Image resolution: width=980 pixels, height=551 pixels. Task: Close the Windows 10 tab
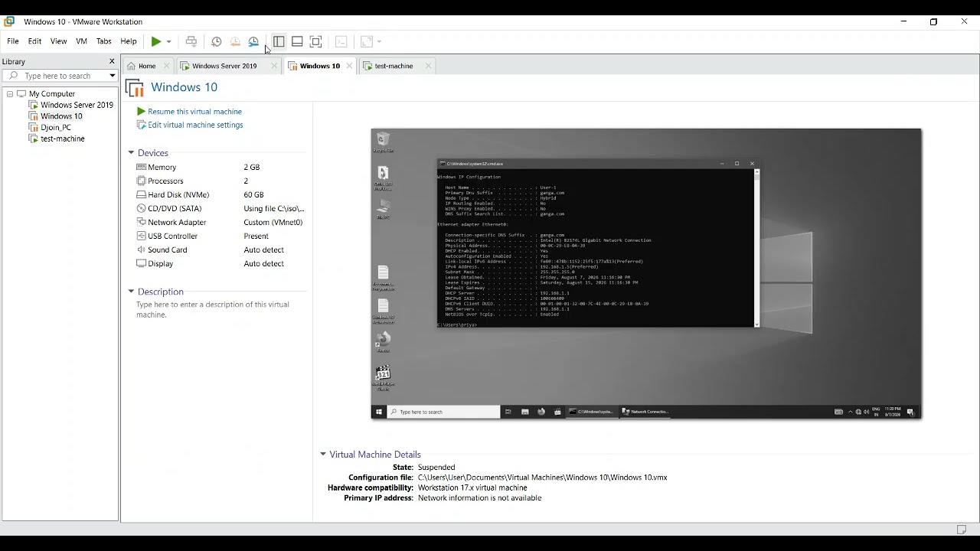click(349, 66)
